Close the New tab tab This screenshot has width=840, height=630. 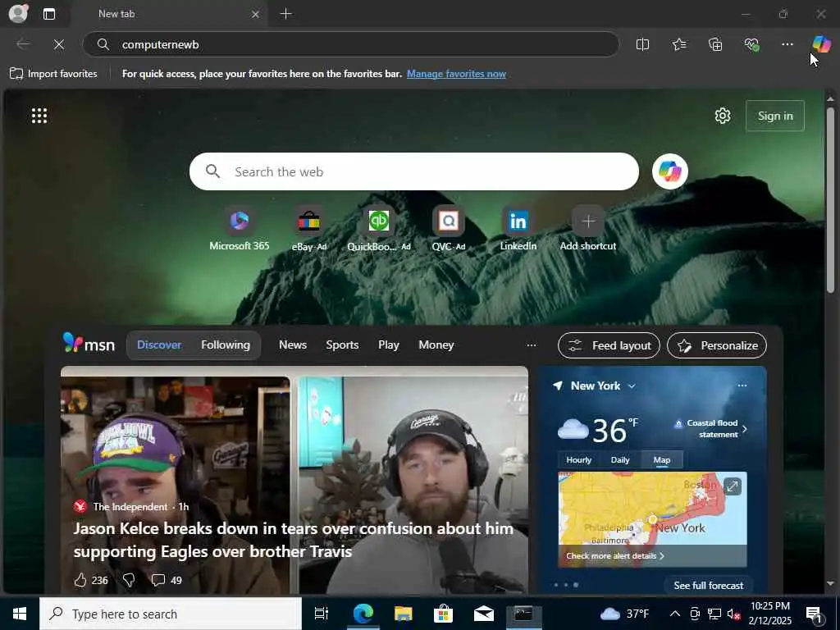click(256, 15)
